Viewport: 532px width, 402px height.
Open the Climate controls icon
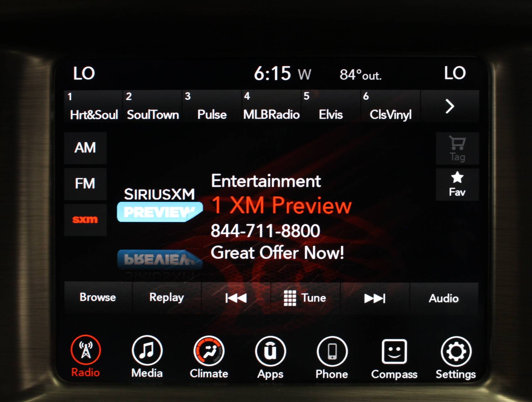(209, 351)
